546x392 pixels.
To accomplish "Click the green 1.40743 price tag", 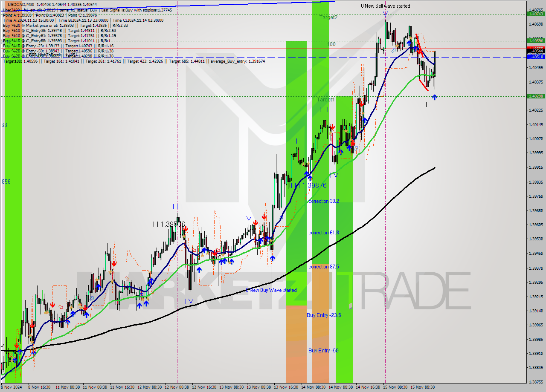I will point(535,14).
